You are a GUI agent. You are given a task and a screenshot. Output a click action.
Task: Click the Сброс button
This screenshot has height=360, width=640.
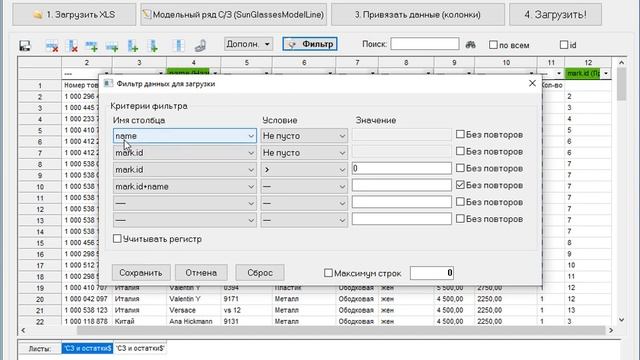point(260,273)
